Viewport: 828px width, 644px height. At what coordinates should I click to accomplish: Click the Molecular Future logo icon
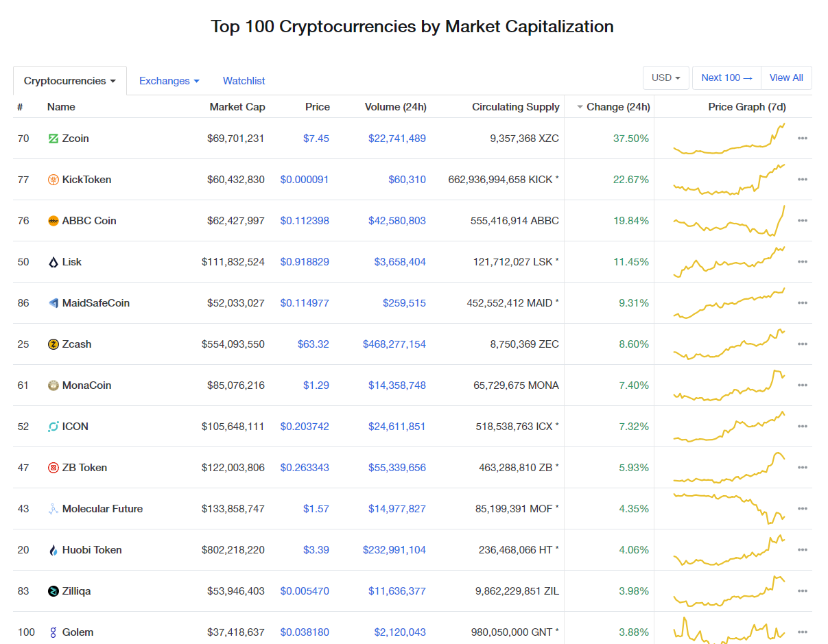pyautogui.click(x=54, y=509)
